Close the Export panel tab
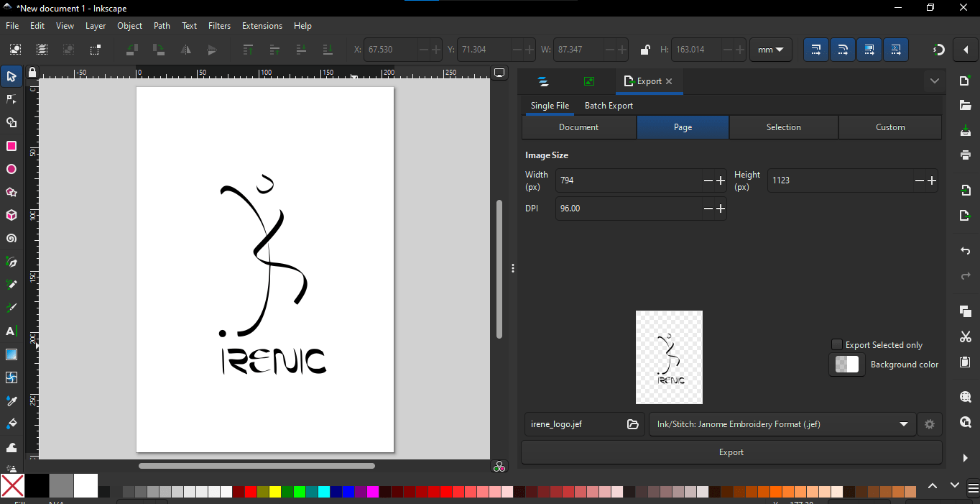Screen dimensions: 980x504 [x=669, y=82]
